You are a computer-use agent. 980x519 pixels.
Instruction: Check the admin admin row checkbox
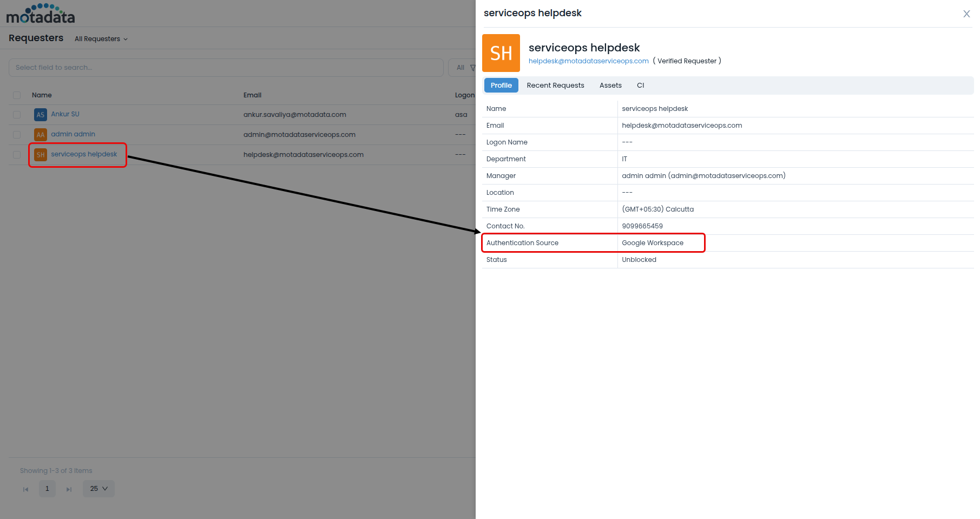click(x=17, y=135)
